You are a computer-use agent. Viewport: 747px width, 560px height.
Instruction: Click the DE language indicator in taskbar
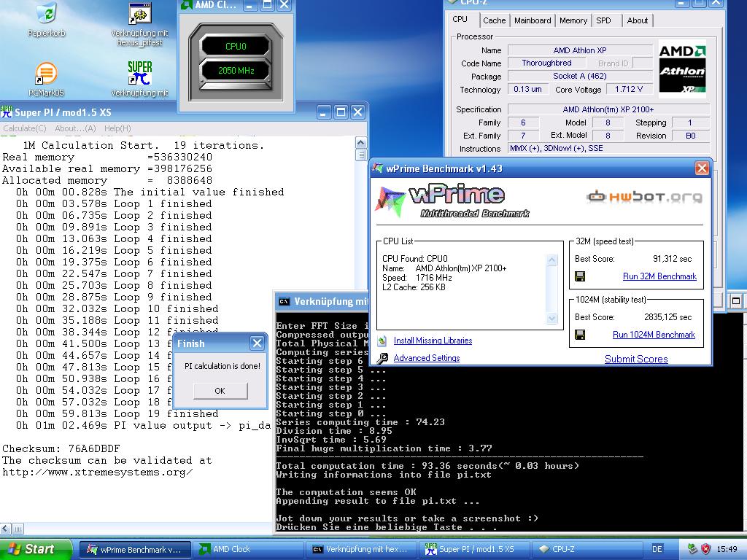coord(657,549)
